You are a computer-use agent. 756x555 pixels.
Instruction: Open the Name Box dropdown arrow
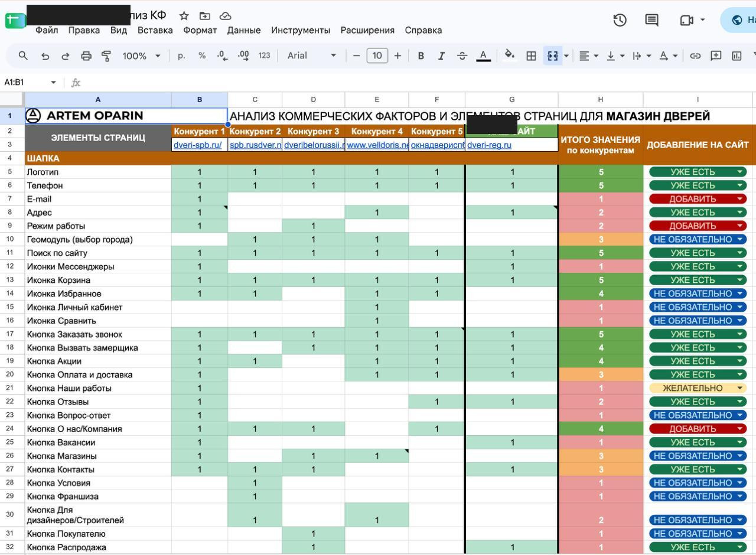[53, 82]
